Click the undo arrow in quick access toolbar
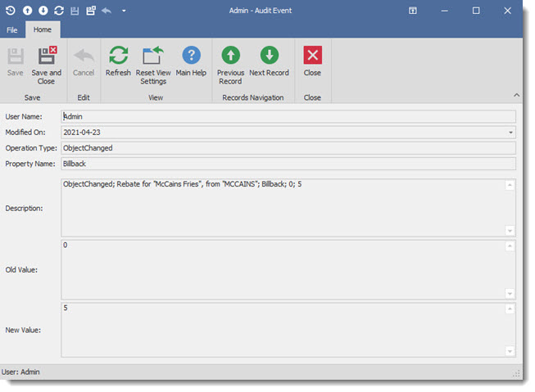The width and height of the screenshot is (535, 392). pos(107,11)
